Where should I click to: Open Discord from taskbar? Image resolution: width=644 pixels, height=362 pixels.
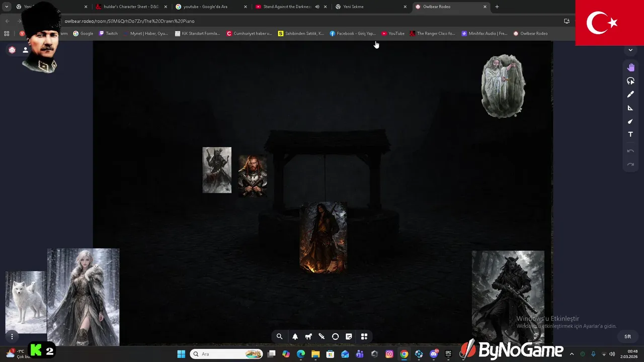pos(434,354)
